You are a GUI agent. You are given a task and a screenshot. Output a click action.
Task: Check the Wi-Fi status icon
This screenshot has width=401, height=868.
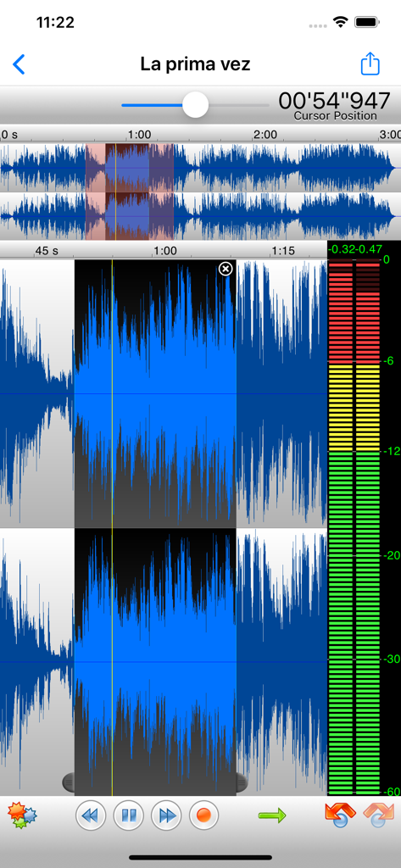tap(339, 23)
